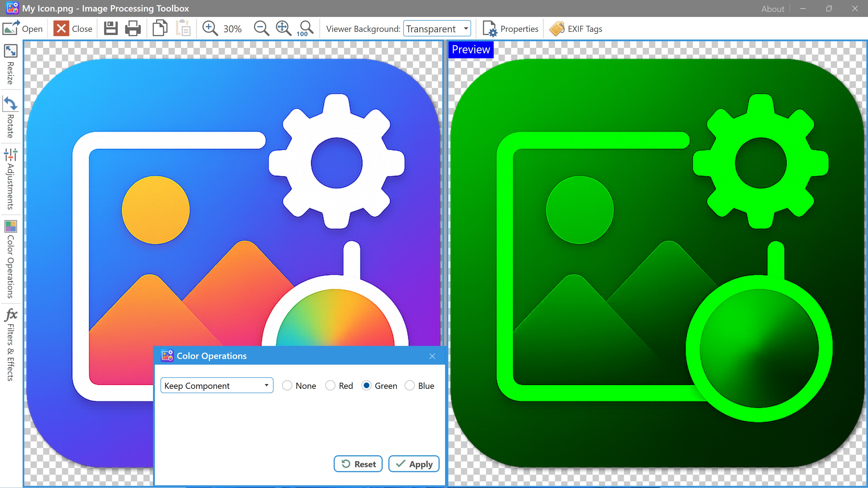Image resolution: width=868 pixels, height=488 pixels.
Task: Click the Print icon in toolbar
Action: (133, 28)
